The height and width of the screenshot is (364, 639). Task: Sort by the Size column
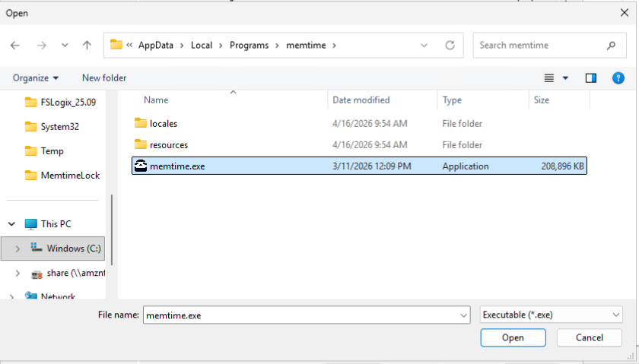[541, 100]
